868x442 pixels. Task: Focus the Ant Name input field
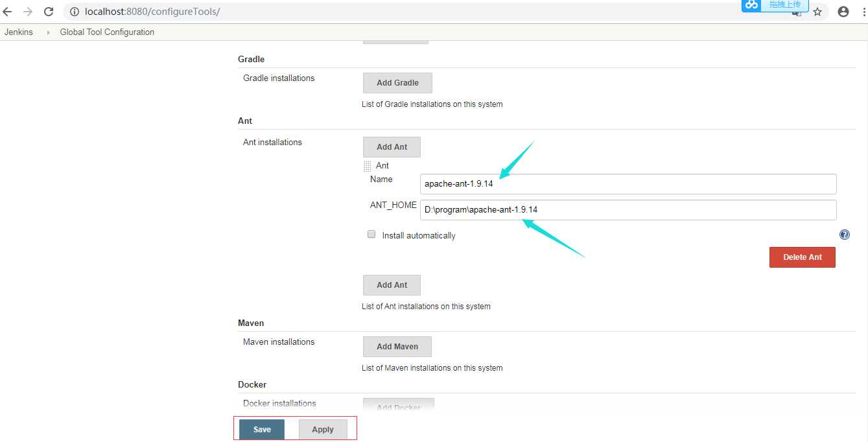click(628, 184)
